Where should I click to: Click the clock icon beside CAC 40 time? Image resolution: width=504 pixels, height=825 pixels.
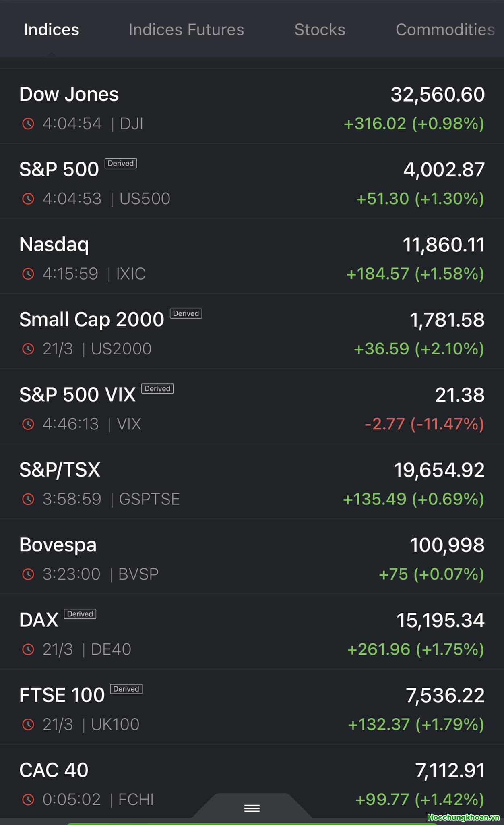[x=28, y=800]
